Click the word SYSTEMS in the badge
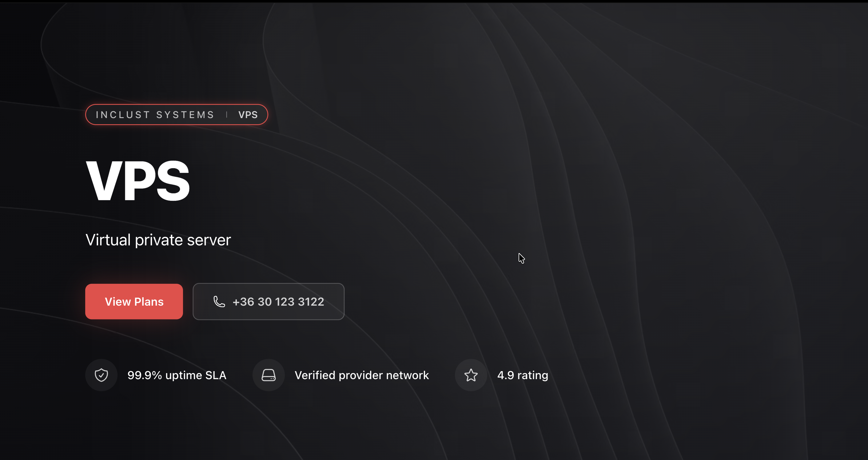Screen dimensions: 868x460 pyautogui.click(x=185, y=115)
